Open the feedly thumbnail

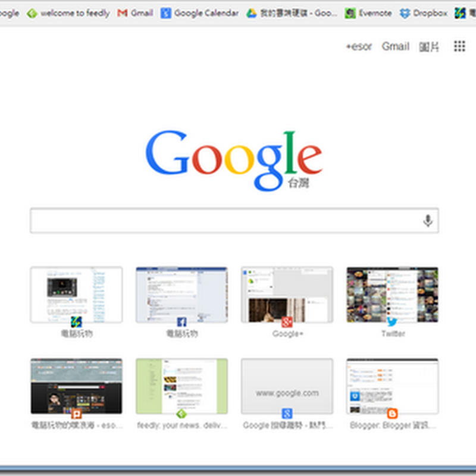click(181, 386)
